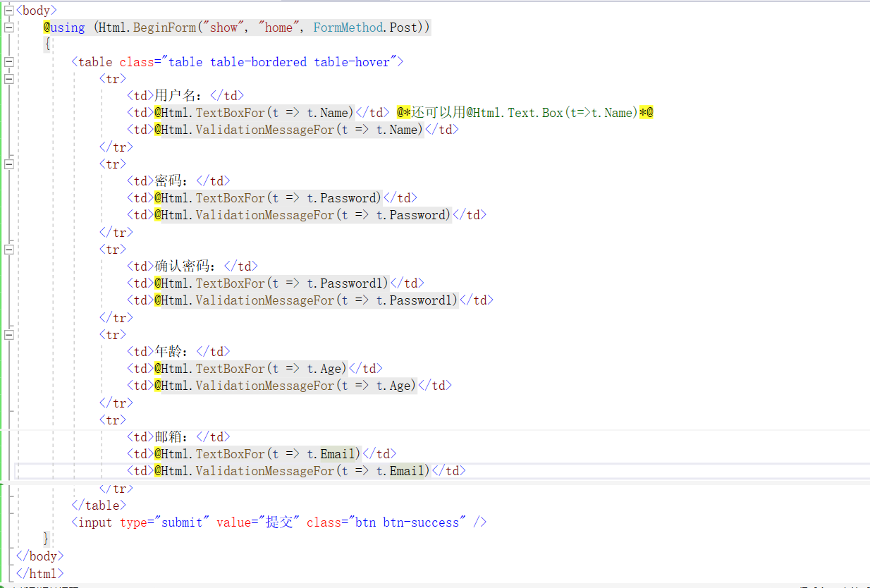
Task: Click the comment 还可以用@Html.Text.Box(t=>t.Name)
Action: [x=525, y=113]
